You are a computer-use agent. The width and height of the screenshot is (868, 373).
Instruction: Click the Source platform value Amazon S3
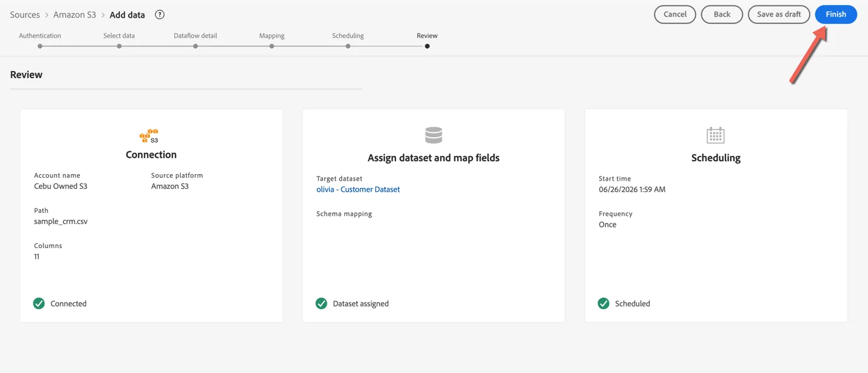(170, 186)
